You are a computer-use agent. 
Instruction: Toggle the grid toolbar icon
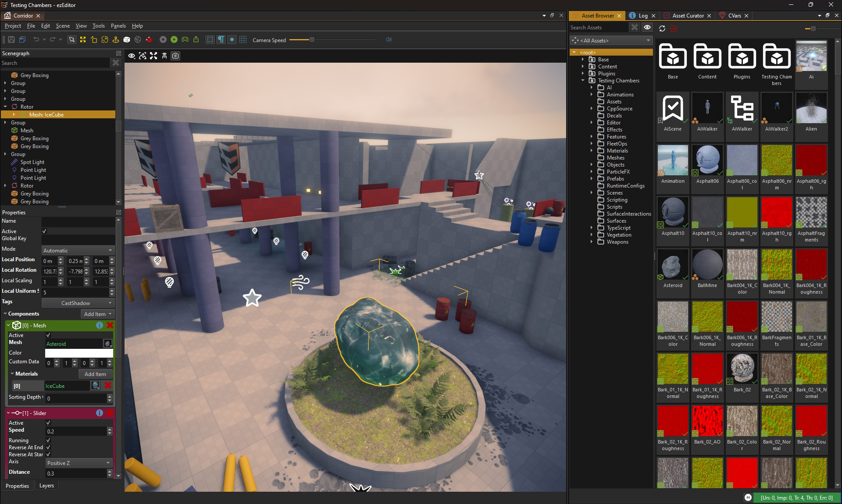[x=243, y=40]
